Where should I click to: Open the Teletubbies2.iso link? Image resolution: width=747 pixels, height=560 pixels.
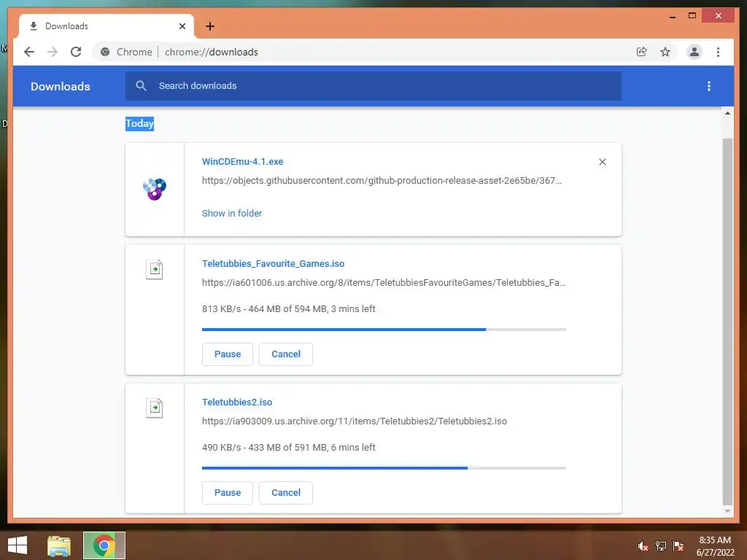tap(237, 402)
